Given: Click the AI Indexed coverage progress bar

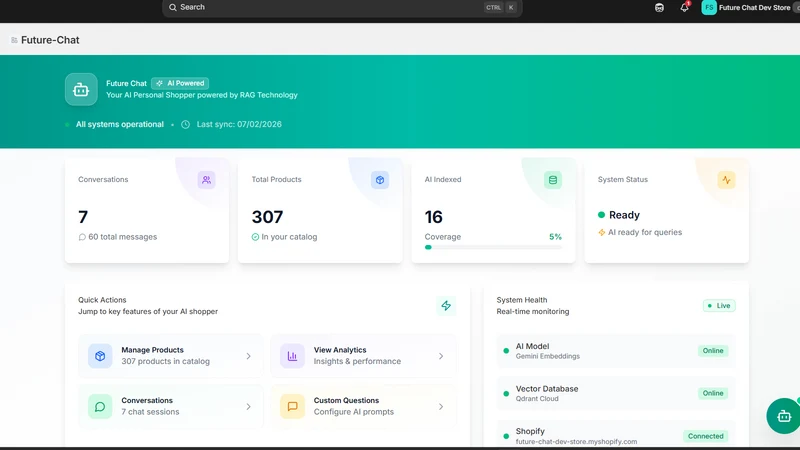Looking at the screenshot, I should tap(493, 247).
